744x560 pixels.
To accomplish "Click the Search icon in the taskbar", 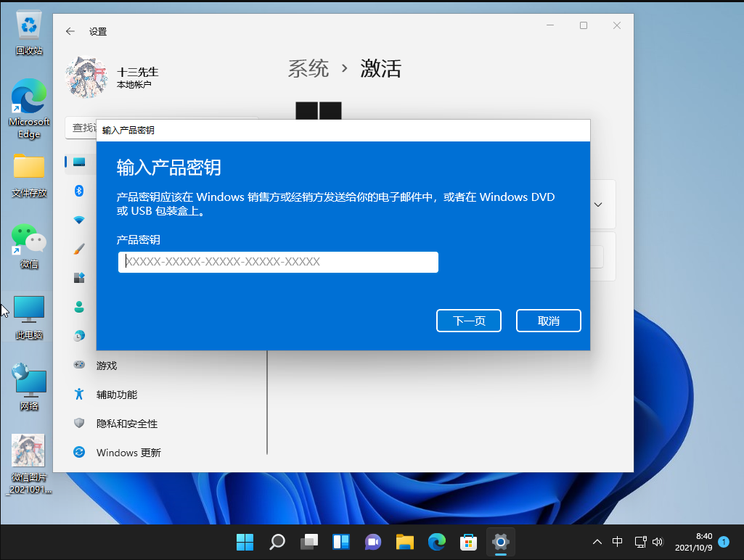I will tap(277, 541).
